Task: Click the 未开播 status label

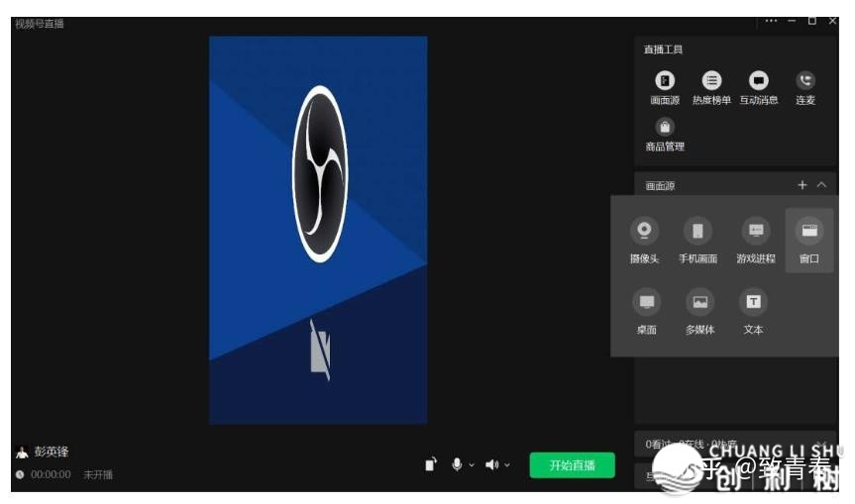Action: coord(98,474)
